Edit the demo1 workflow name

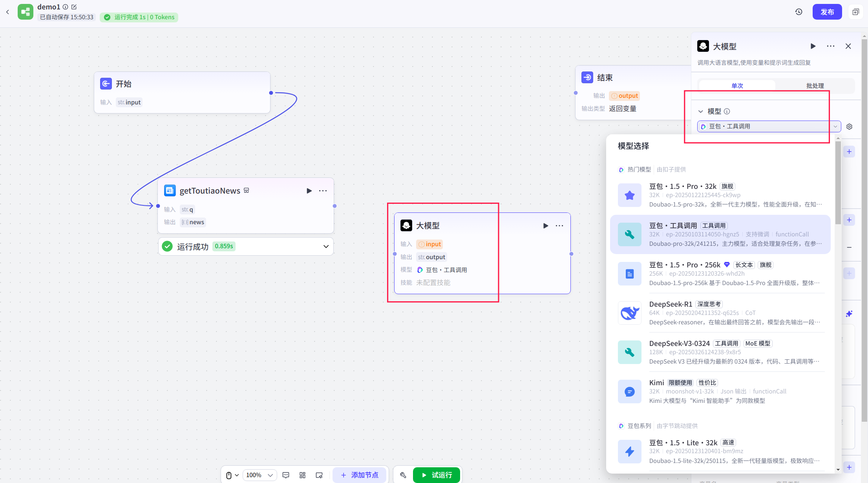coord(74,7)
